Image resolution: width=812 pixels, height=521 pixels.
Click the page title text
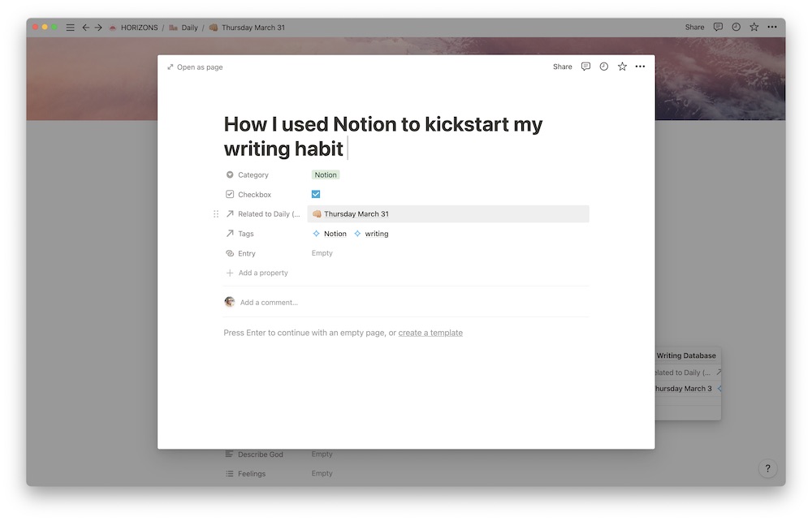tap(383, 136)
